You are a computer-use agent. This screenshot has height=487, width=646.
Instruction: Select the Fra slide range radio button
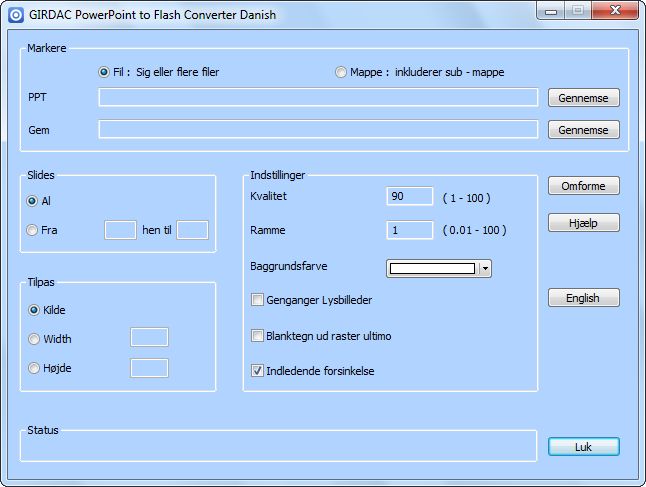click(x=32, y=230)
